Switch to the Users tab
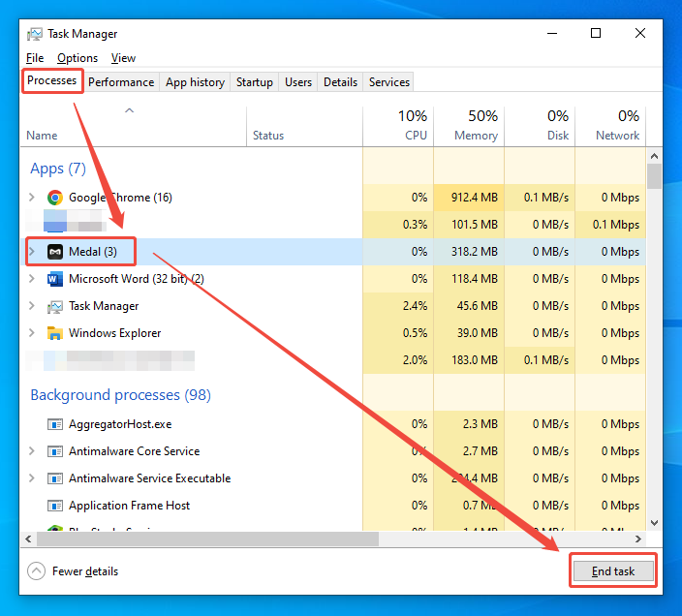 tap(298, 82)
